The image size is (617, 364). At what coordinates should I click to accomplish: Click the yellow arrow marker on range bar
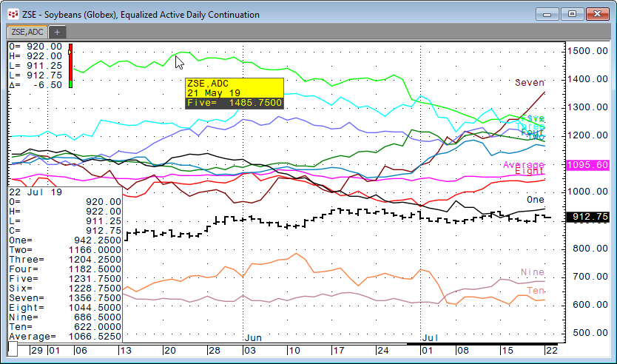[x=70, y=52]
